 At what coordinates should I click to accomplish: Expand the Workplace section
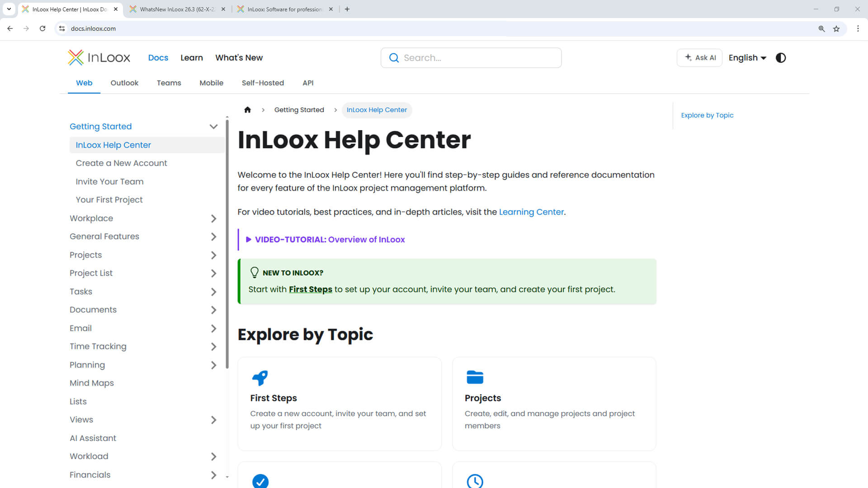(x=213, y=219)
